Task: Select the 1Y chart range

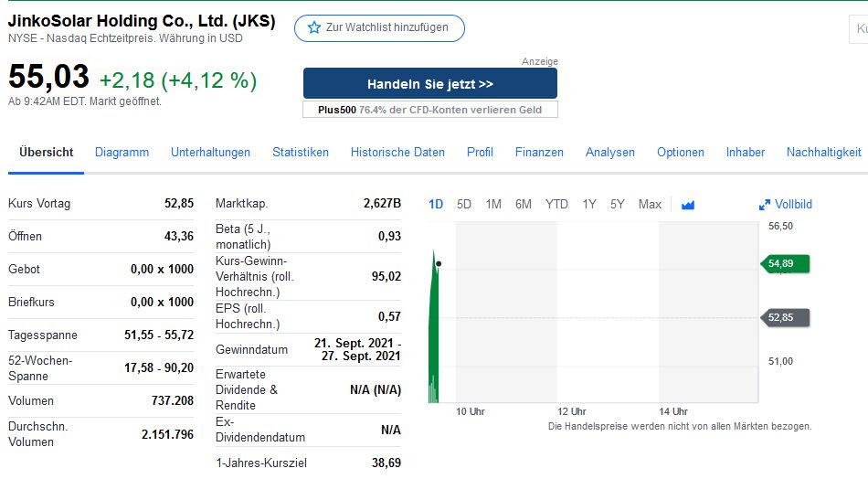Action: (589, 205)
